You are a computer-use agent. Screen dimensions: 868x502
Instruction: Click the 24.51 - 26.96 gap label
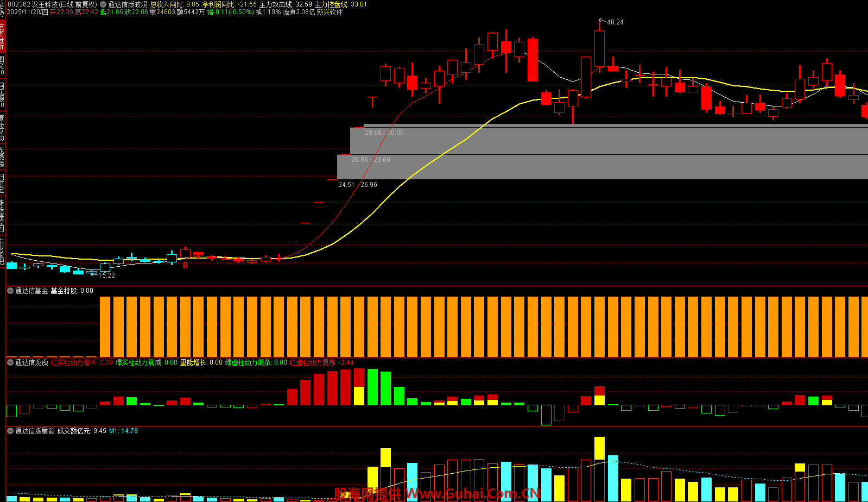pos(357,185)
